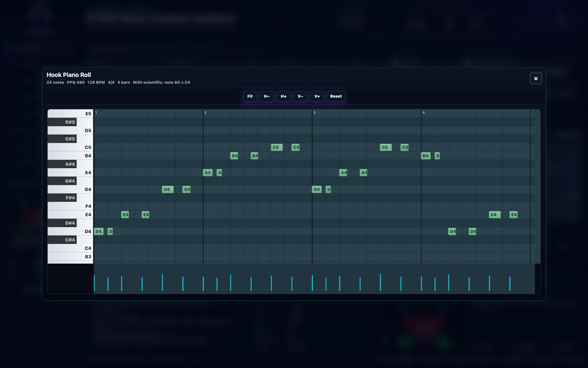
Task: Play the E5 piano key
Action: tap(70, 114)
